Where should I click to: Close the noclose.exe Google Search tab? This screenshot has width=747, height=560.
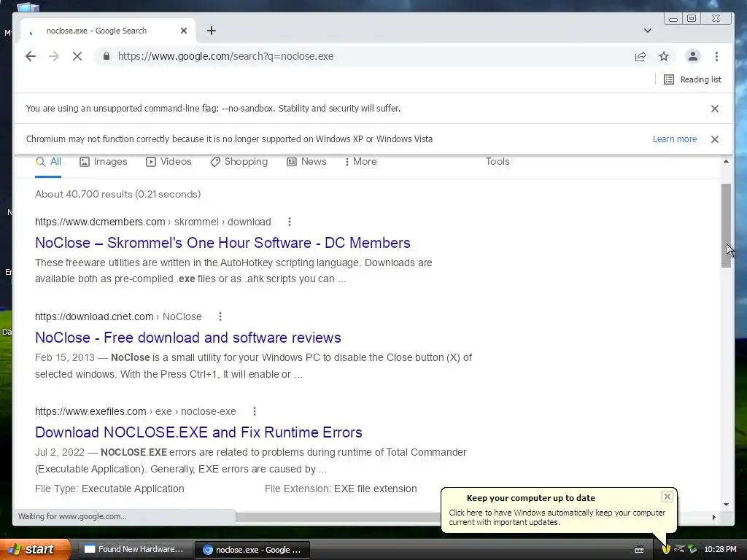(x=184, y=31)
